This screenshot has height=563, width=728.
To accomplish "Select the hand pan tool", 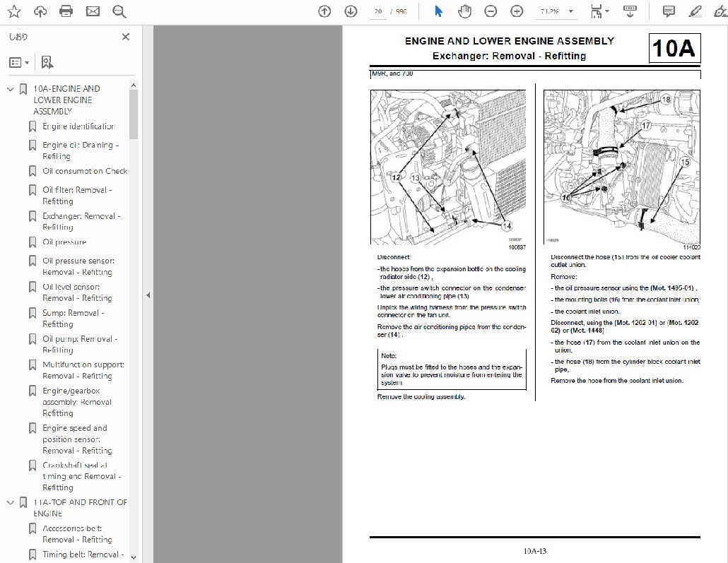I will (464, 11).
